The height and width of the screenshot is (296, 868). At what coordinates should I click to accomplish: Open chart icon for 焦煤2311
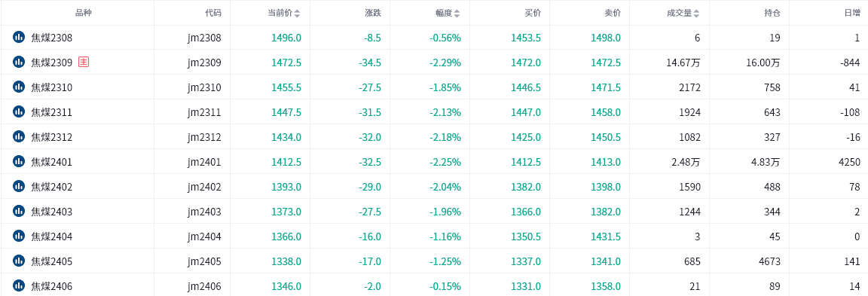tap(19, 111)
